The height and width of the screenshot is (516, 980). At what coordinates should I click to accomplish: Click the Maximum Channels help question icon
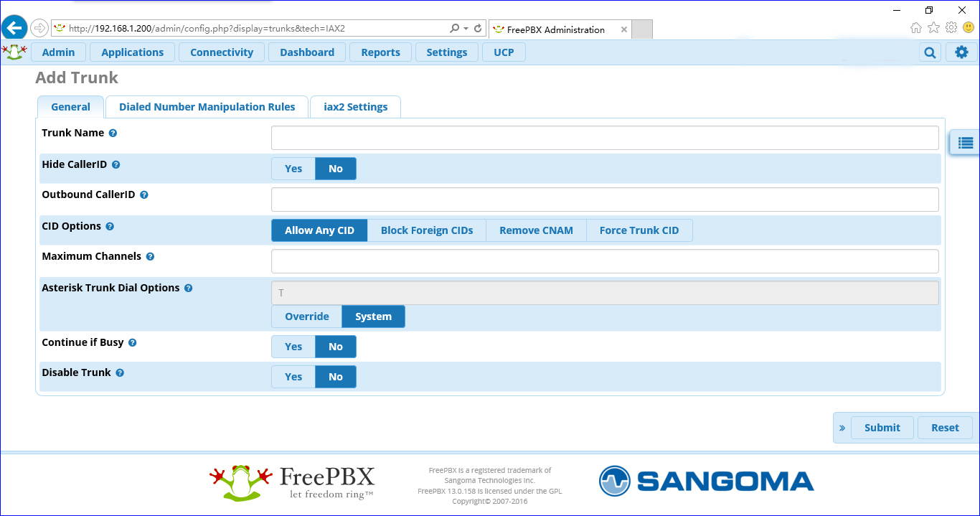point(149,255)
